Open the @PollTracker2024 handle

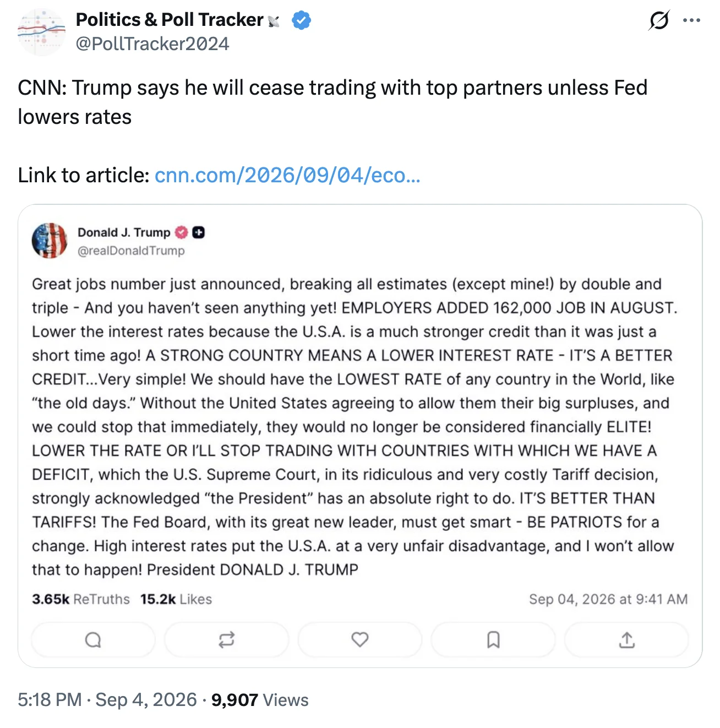[x=152, y=44]
